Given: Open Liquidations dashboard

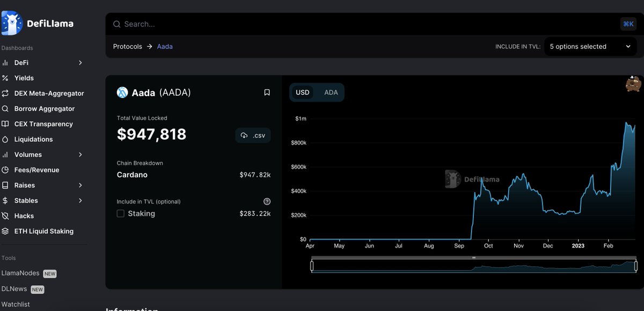Looking at the screenshot, I should (33, 139).
